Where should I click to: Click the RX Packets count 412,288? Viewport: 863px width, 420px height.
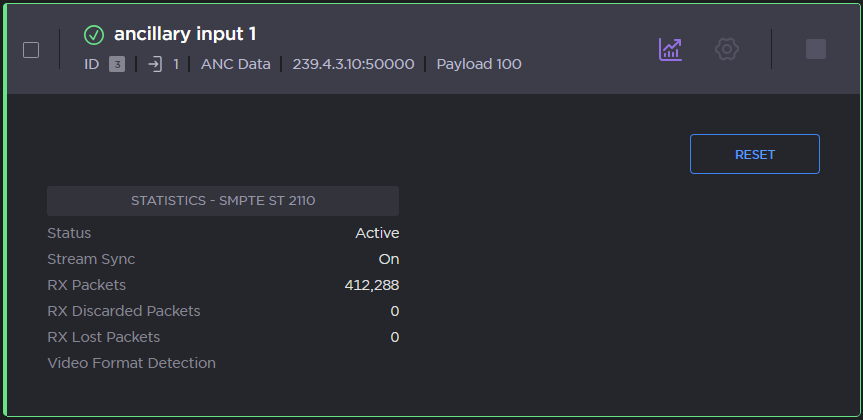coord(371,285)
